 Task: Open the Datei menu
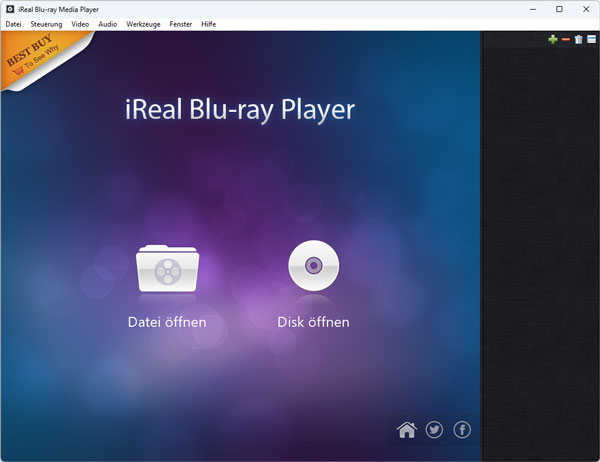point(13,24)
